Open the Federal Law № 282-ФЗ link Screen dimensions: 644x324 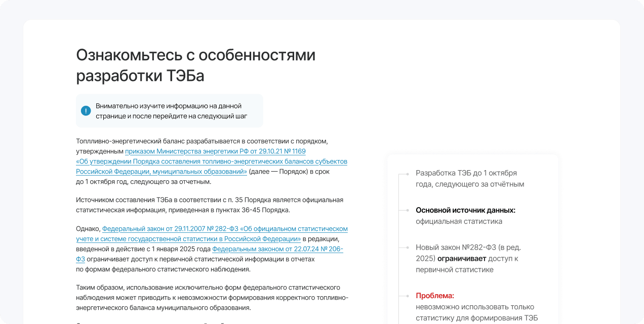(x=225, y=229)
